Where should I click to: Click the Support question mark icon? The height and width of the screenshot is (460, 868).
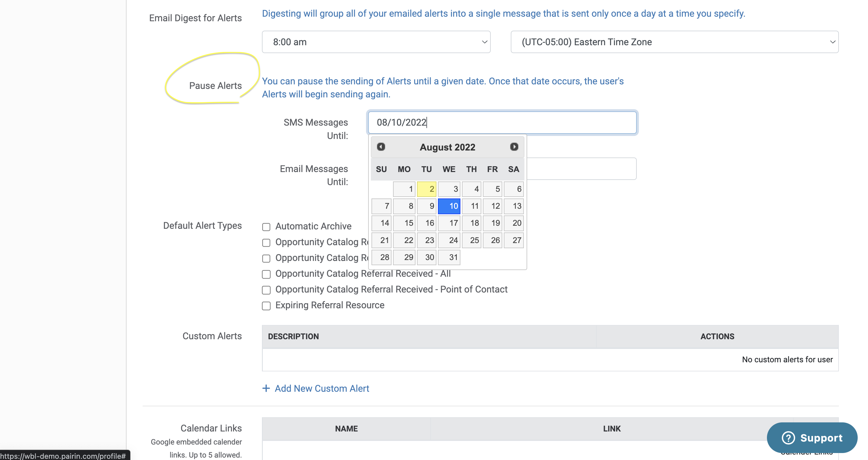coord(788,438)
